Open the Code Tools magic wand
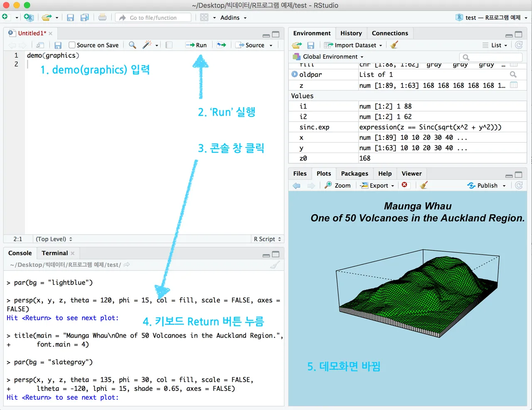The width and height of the screenshot is (532, 410). (147, 45)
